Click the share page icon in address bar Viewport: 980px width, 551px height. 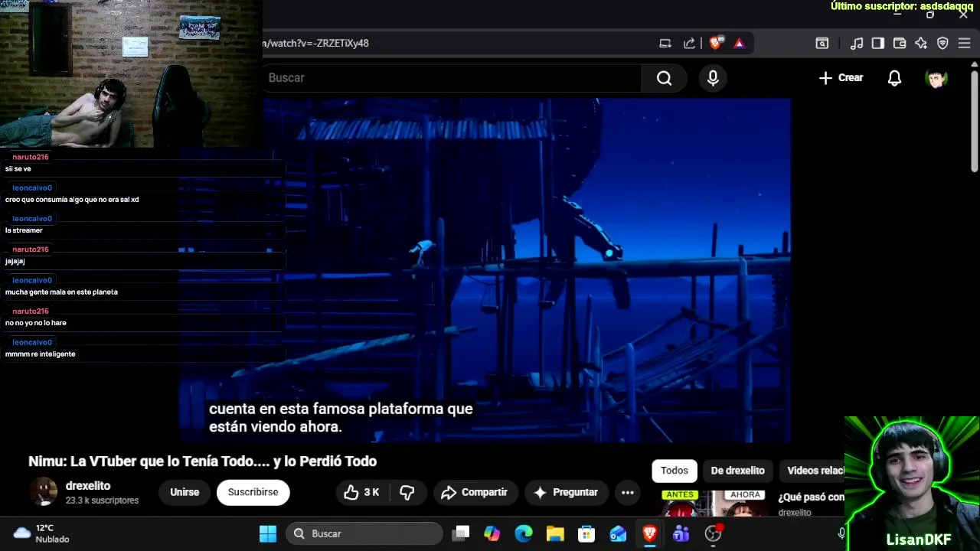tap(689, 44)
